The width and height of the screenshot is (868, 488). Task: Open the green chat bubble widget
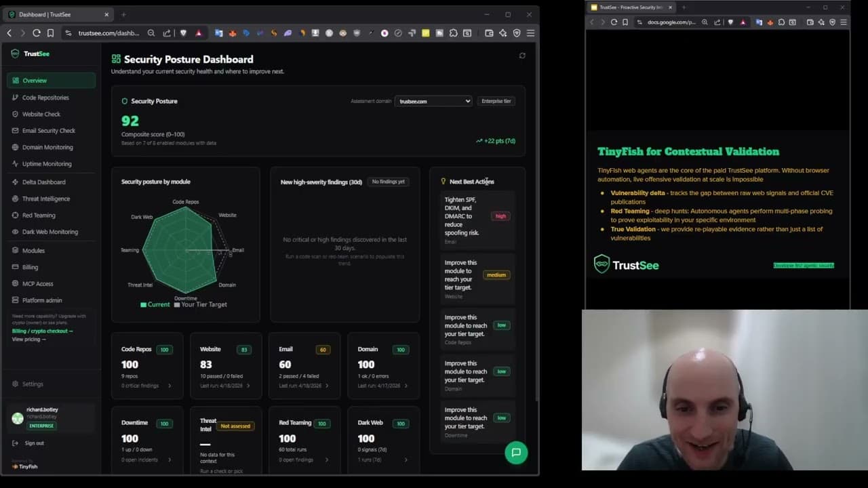pyautogui.click(x=516, y=453)
